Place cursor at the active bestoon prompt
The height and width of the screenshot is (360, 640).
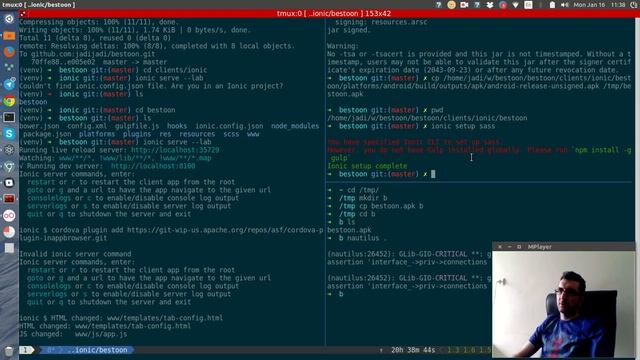pyautogui.click(x=433, y=174)
